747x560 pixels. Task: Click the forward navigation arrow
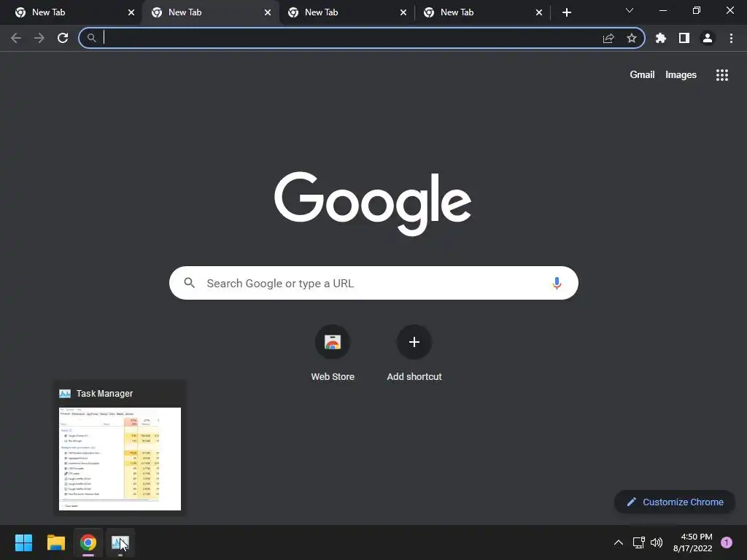pos(39,38)
